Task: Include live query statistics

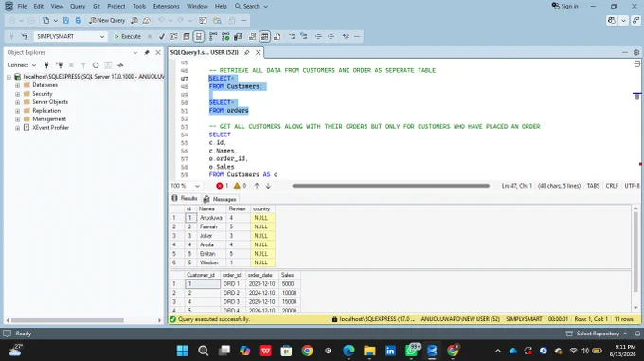Action: click(225, 37)
